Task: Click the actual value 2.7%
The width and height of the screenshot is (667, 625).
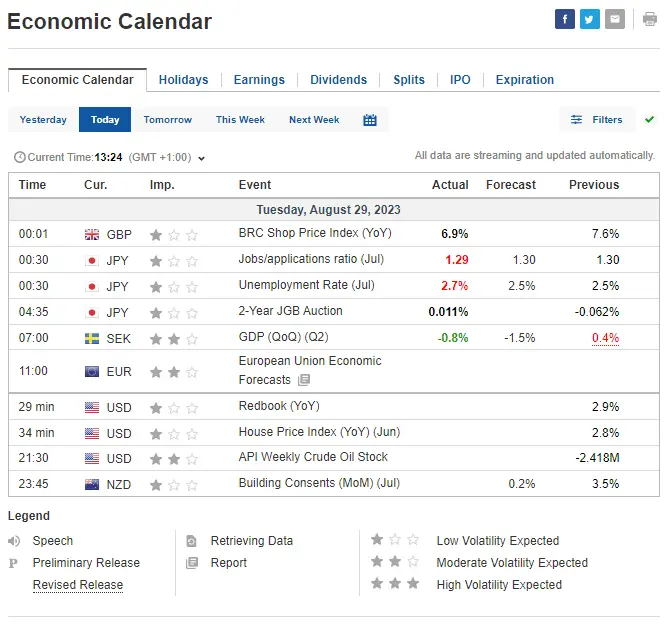Action: [x=454, y=285]
